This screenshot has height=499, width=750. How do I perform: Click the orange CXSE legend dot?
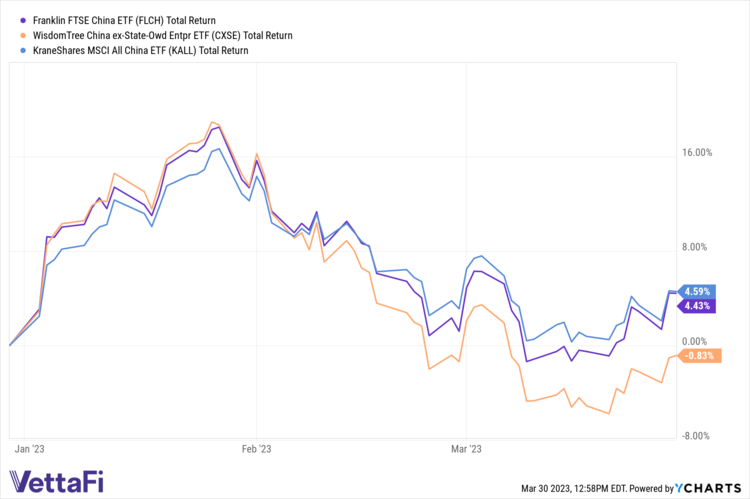pos(23,35)
